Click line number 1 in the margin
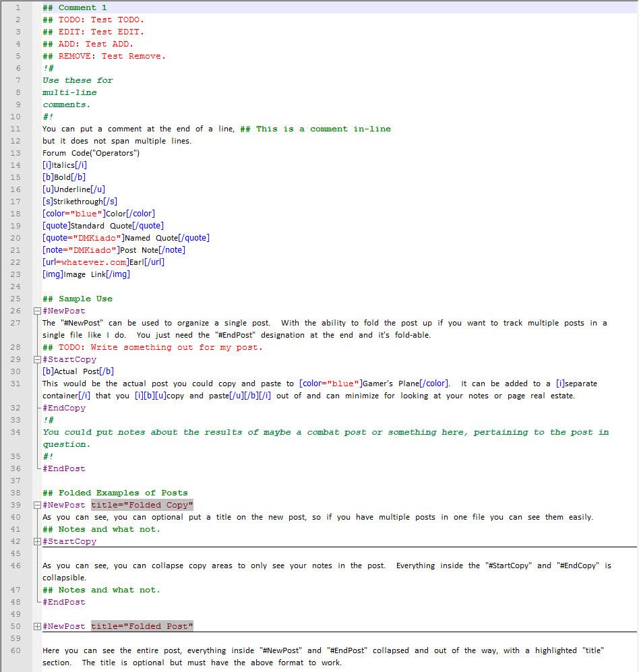This screenshot has height=672, width=639. (17, 7)
